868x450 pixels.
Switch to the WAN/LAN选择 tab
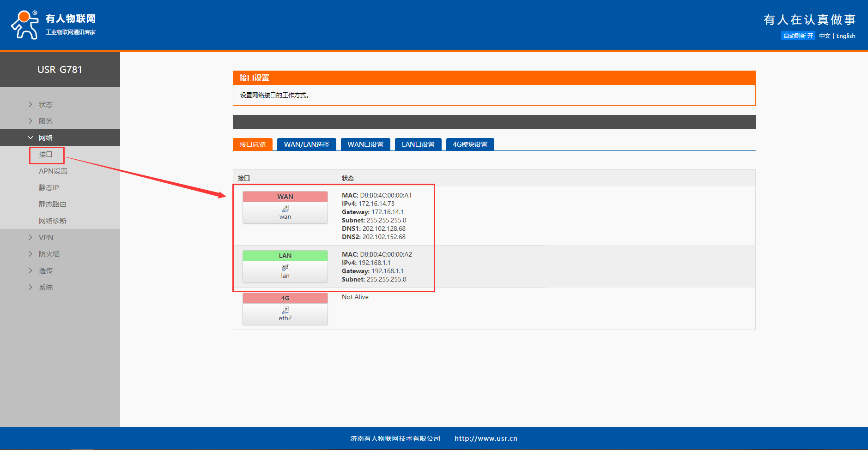306,144
